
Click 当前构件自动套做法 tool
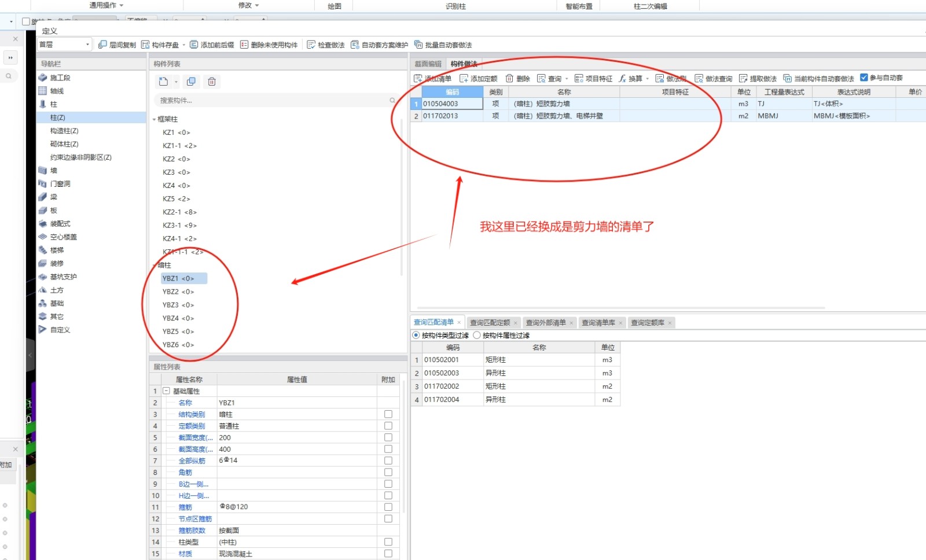[818, 79]
